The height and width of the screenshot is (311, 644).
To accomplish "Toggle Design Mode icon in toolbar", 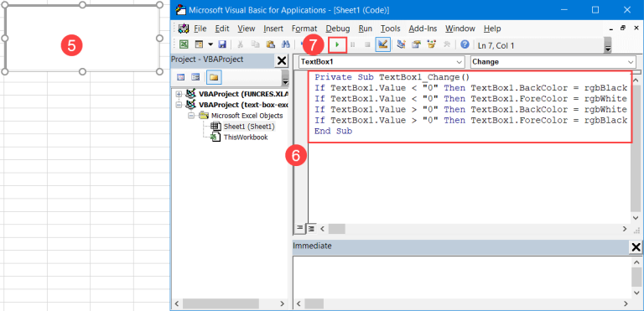I will 382,44.
